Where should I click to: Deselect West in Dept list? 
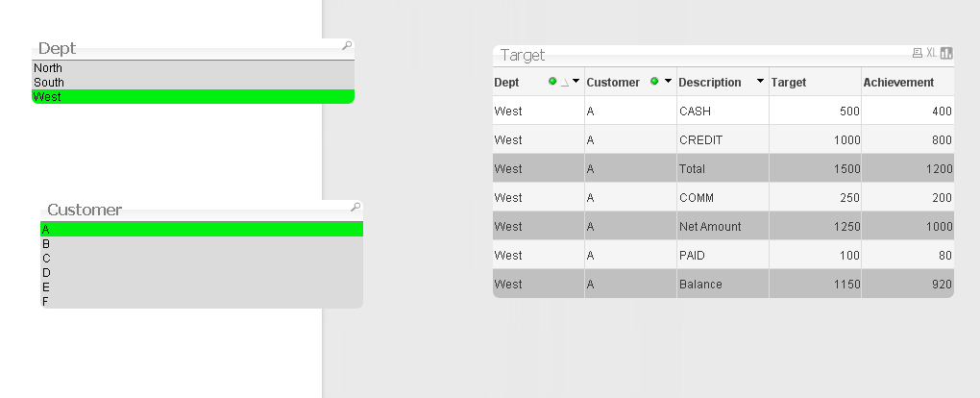pyautogui.click(x=192, y=97)
